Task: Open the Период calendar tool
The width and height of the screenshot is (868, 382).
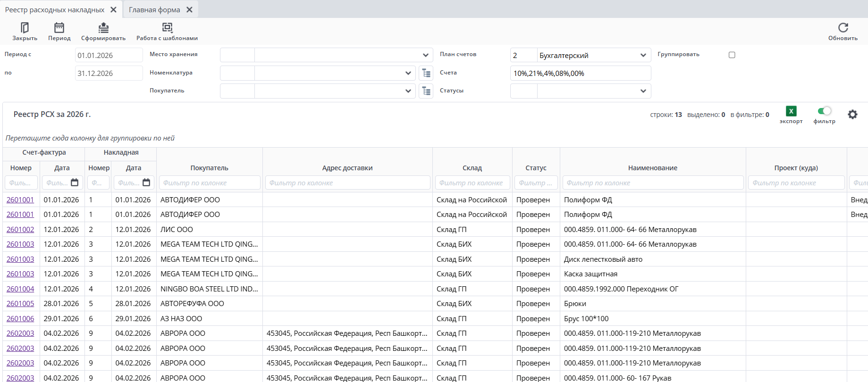Action: pos(59,28)
